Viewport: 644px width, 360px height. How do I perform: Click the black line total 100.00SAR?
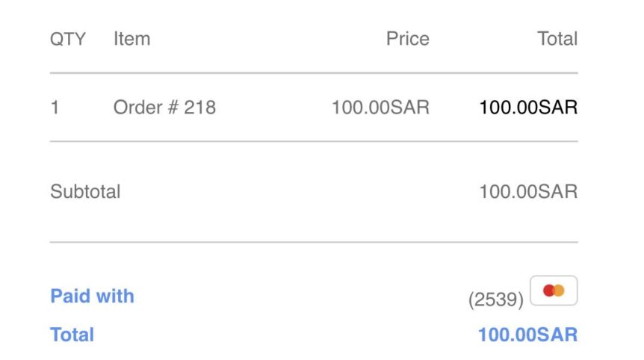528,108
